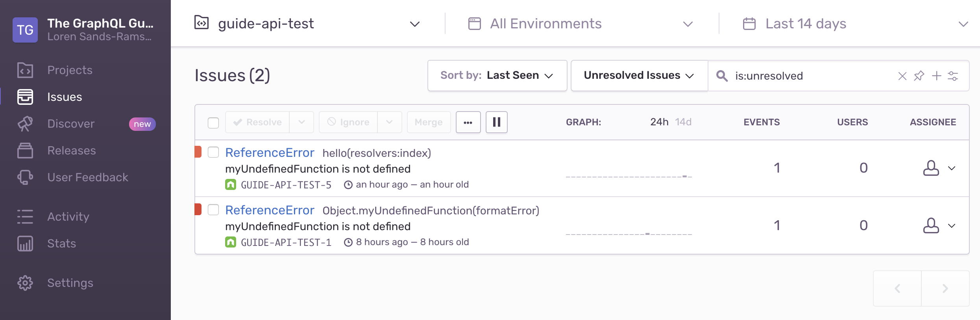The image size is (980, 320).
Task: Open ReferenceError hello(resolvers:index) issue link
Action: click(270, 153)
